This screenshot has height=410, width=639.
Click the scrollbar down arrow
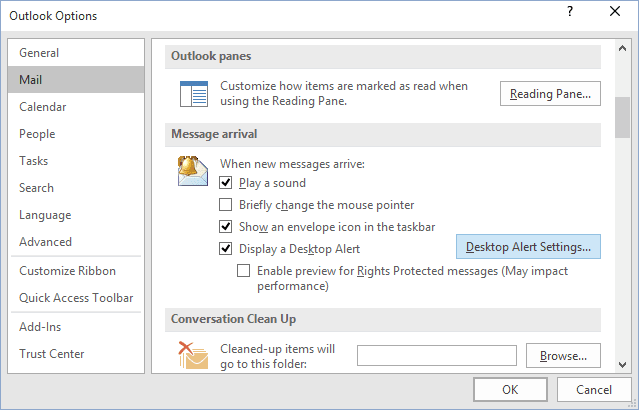pyautogui.click(x=622, y=364)
